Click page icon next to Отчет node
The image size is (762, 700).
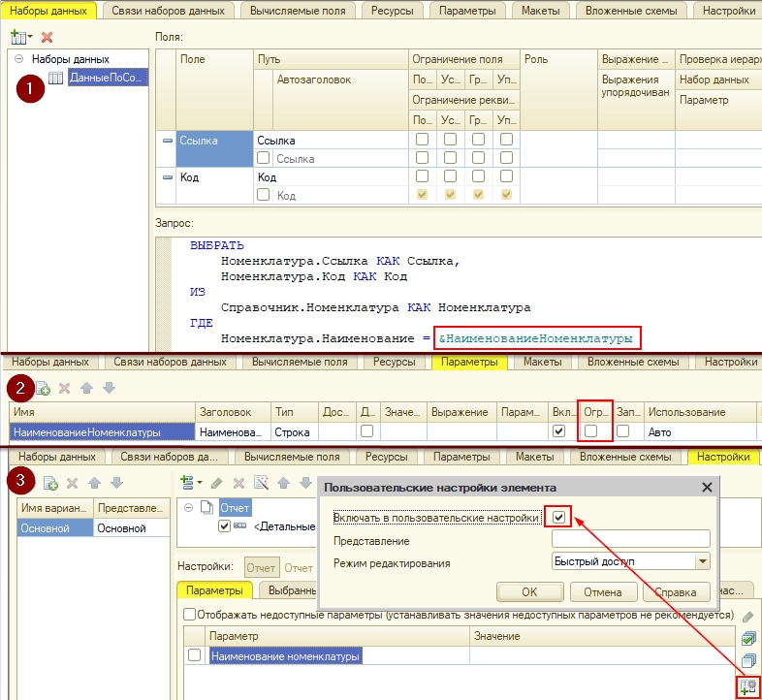point(207,508)
